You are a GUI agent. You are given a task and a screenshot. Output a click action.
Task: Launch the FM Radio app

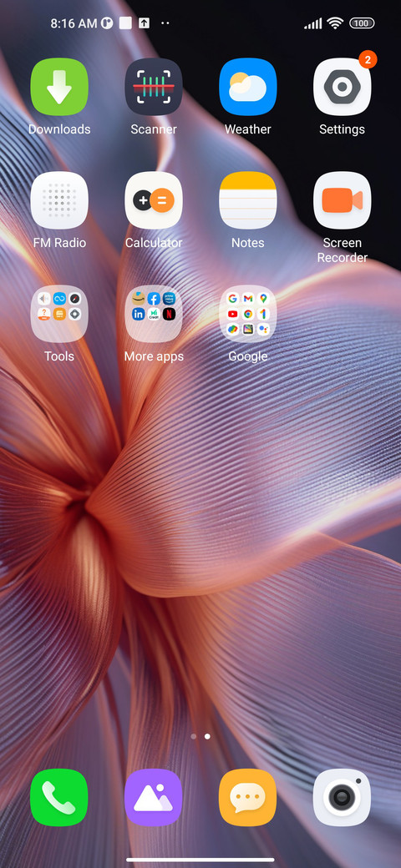tap(59, 200)
